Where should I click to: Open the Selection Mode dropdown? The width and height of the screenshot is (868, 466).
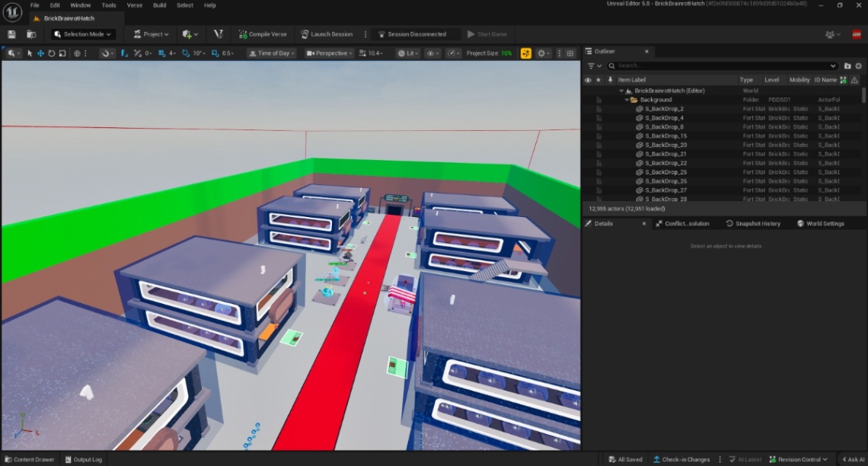tap(83, 34)
